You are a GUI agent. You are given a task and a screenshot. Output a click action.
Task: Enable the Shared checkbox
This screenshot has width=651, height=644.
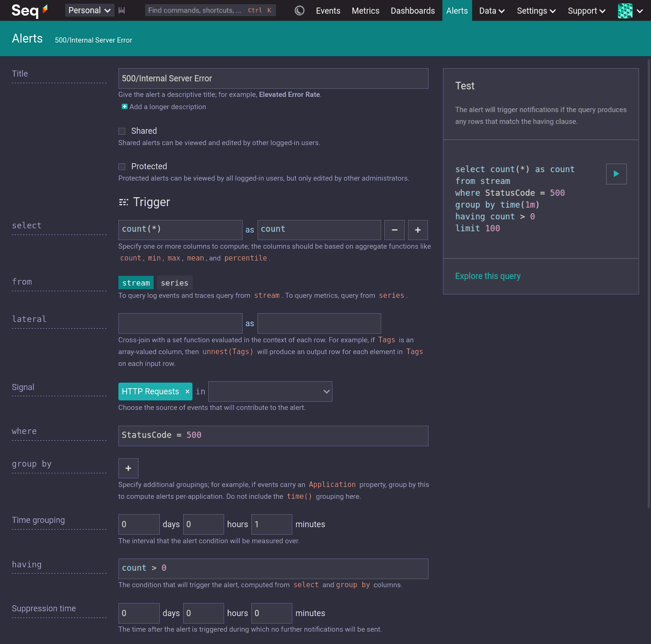tap(122, 131)
